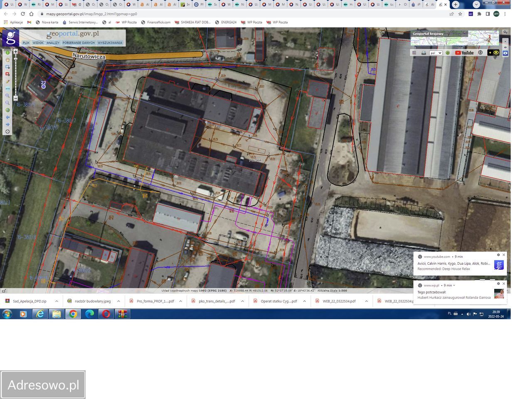Image resolution: width=532 pixels, height=399 pixels.
Task: Activate the XYH coordinates tool
Action: (7, 89)
